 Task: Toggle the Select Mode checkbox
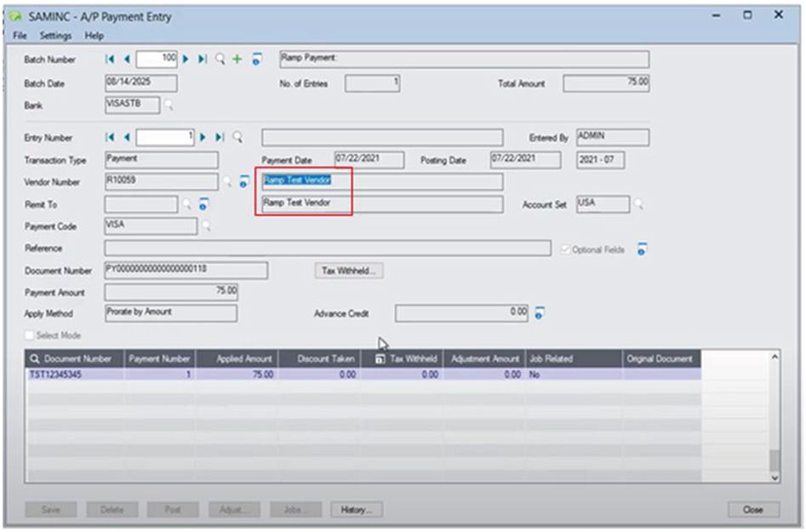click(x=29, y=335)
